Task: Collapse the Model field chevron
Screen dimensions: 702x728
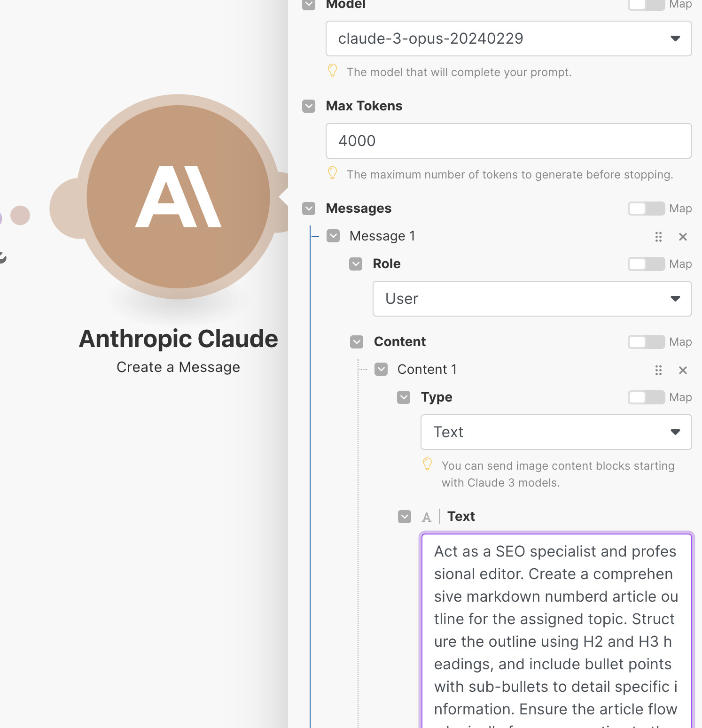Action: point(309,4)
